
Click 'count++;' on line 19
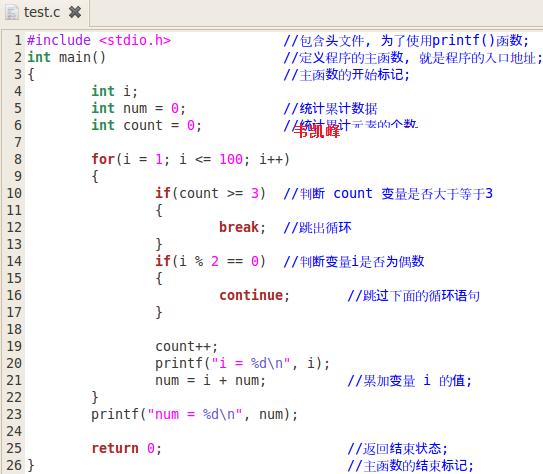click(186, 346)
